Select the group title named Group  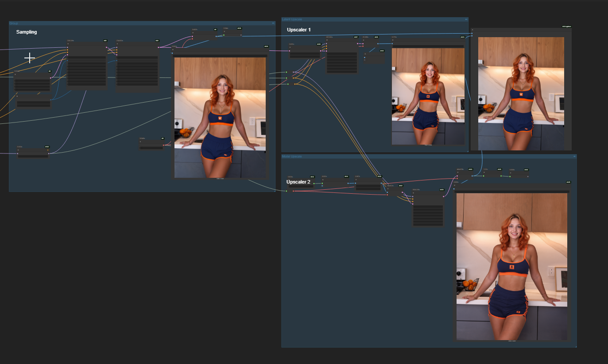tap(14, 23)
